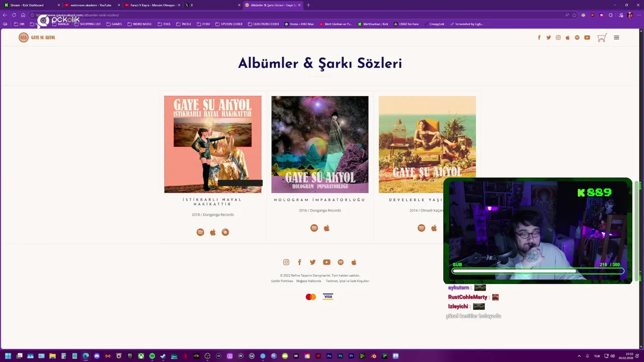Click the Spotify icon in the site header
Viewport: 644px width, 362px height.
577,38
